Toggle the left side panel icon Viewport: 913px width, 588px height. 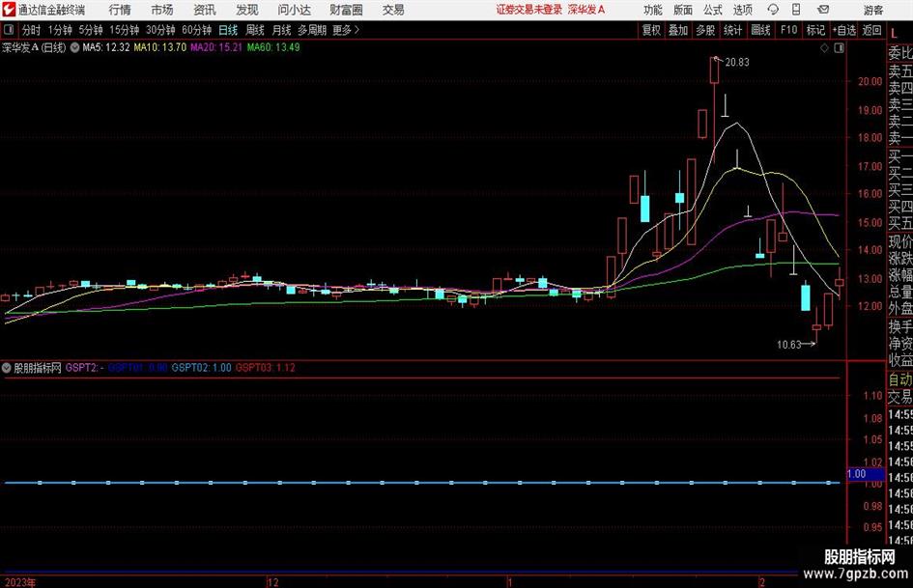coord(9,30)
